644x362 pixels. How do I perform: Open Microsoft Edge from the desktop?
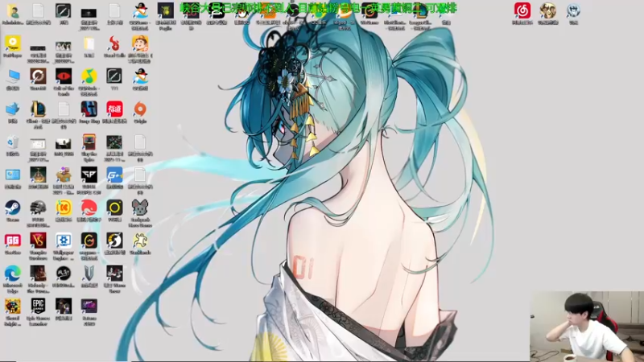[x=13, y=274]
